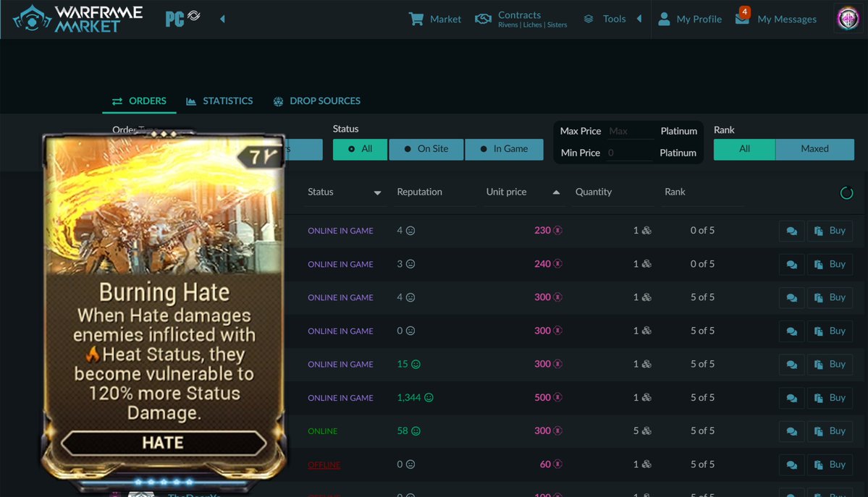This screenshot has height=497, width=868.
Task: Click the Drop Sources relic icon
Action: coord(278,101)
